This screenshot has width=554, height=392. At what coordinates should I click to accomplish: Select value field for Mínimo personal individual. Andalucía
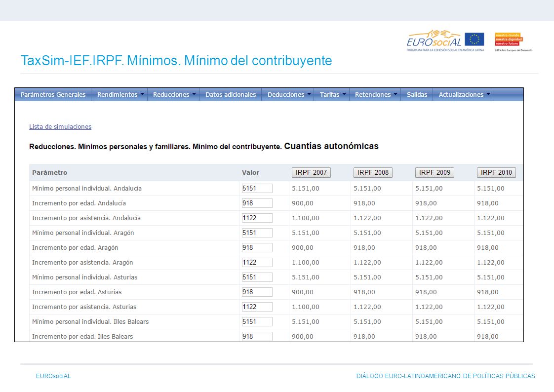coord(257,189)
